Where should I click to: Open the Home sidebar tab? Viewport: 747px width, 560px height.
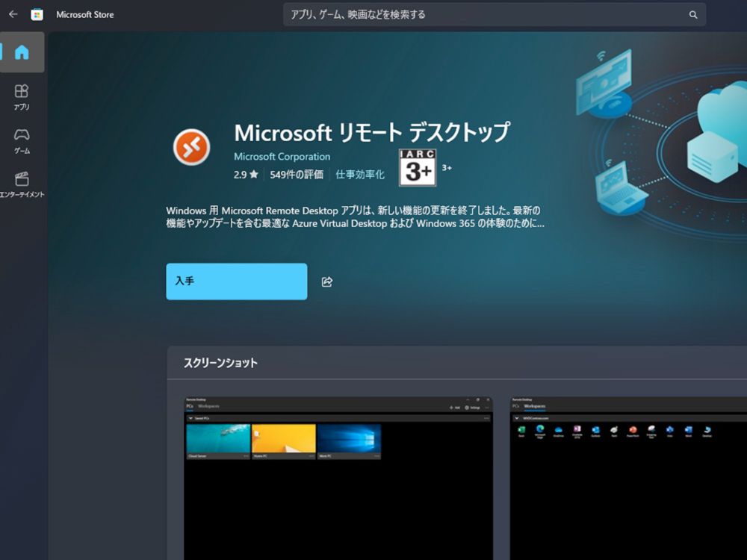tap(22, 52)
